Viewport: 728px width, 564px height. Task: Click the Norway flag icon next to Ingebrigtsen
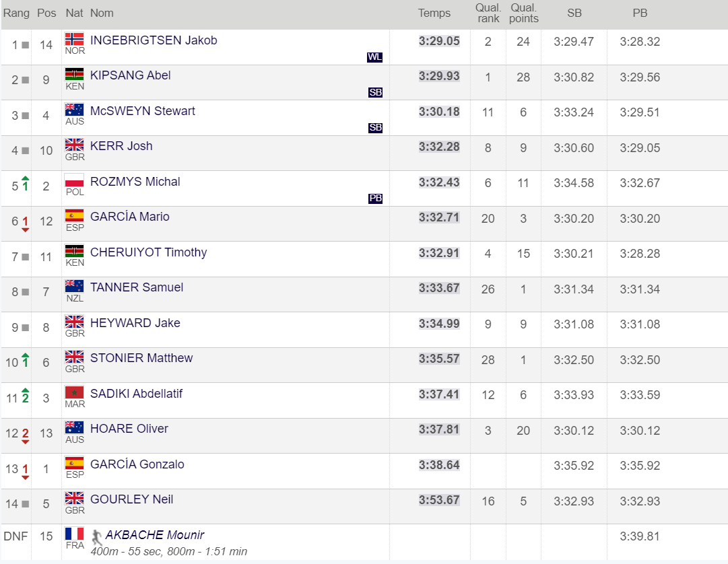click(x=74, y=39)
